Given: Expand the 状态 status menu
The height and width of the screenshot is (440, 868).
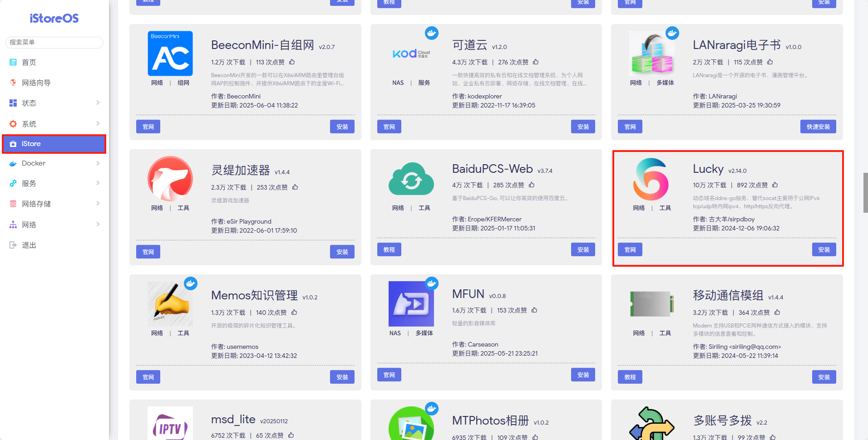Looking at the screenshot, I should click(x=54, y=103).
